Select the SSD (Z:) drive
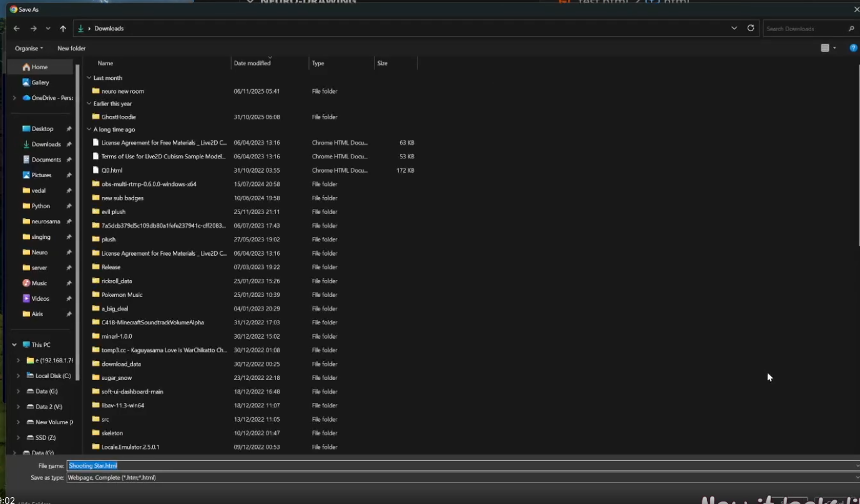 (x=45, y=438)
